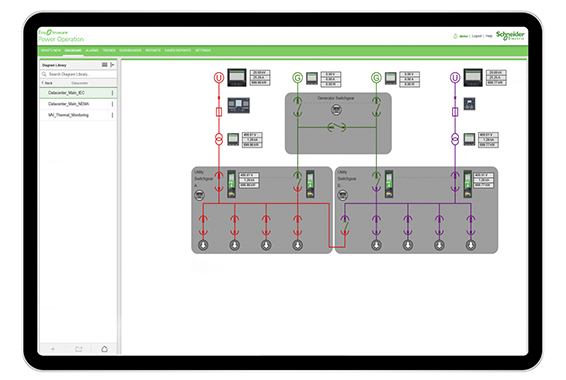
Task: Click the add (plus) icon in library footer
Action: point(53,349)
